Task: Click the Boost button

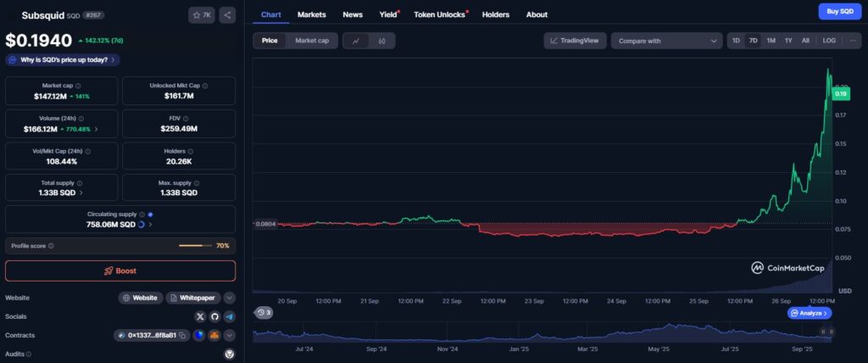Action: [120, 271]
